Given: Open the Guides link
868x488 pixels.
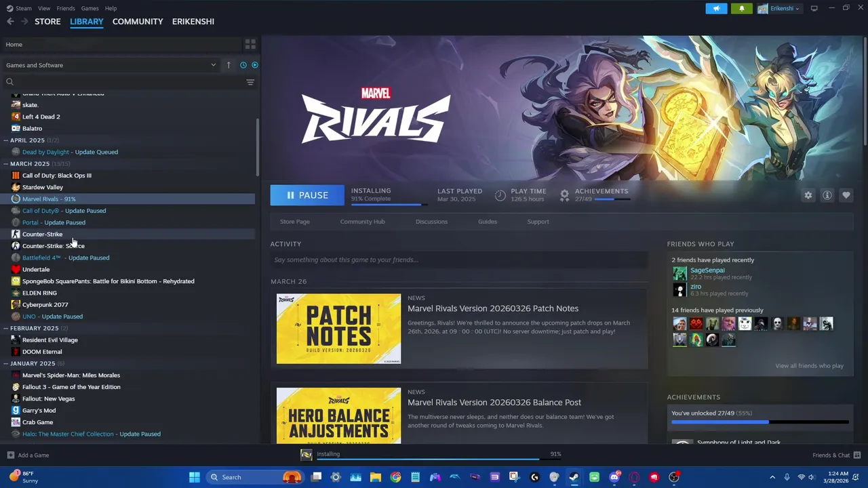Looking at the screenshot, I should (x=488, y=222).
